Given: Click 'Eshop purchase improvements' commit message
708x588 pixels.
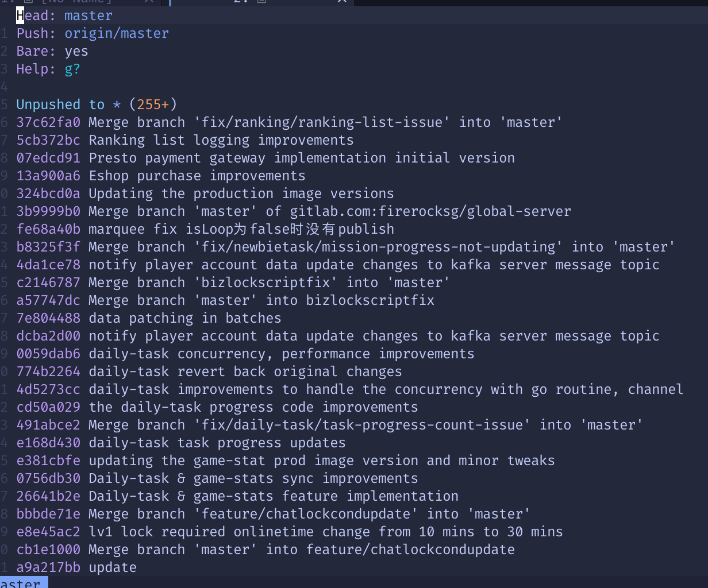Looking at the screenshot, I should tap(197, 175).
